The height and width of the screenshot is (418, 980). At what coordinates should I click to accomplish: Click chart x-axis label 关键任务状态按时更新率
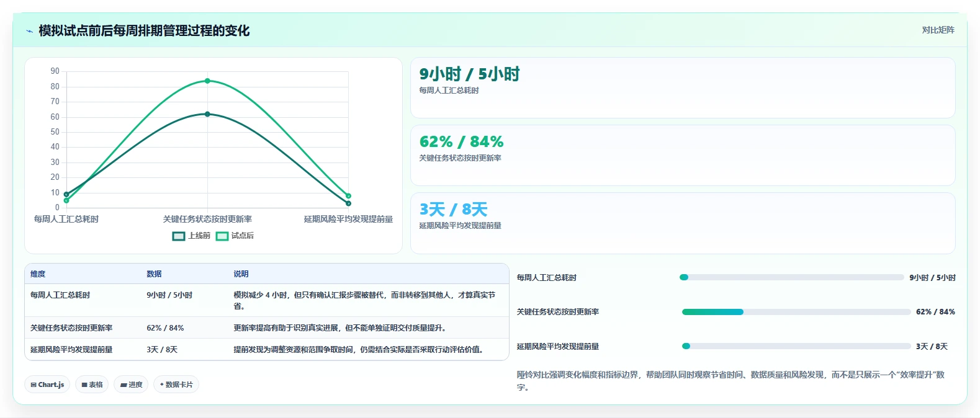point(207,219)
